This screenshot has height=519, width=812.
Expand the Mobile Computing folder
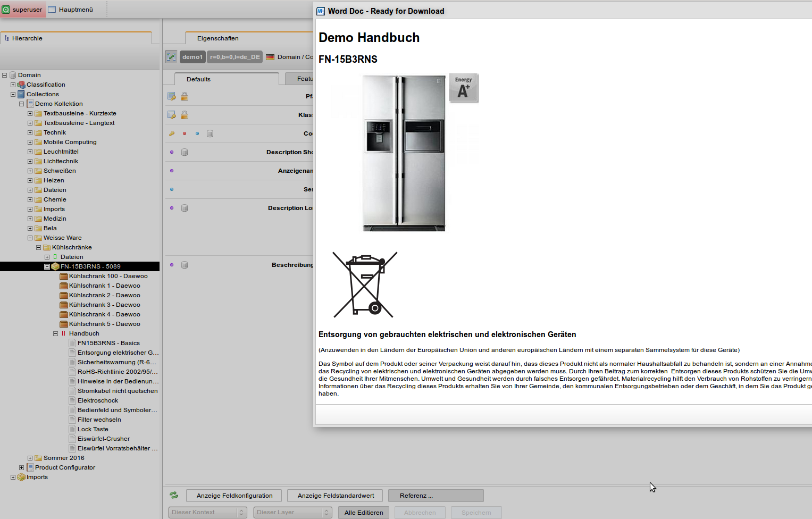coord(30,142)
